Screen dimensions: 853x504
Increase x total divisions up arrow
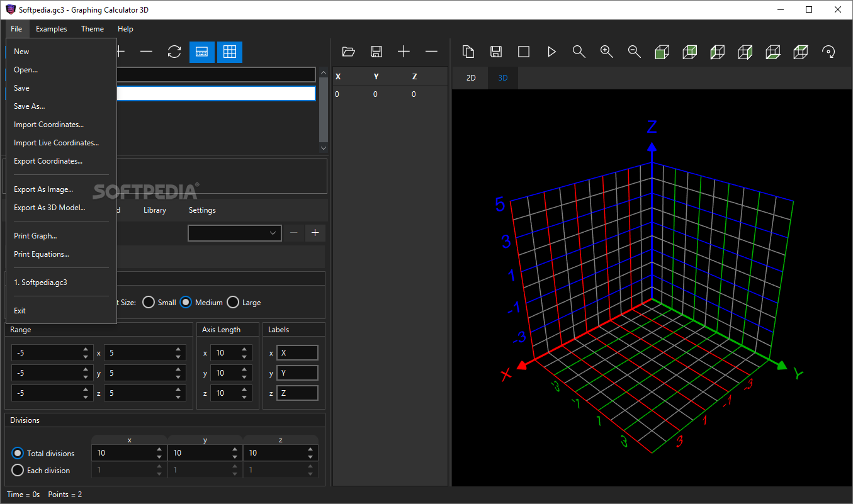click(159, 450)
